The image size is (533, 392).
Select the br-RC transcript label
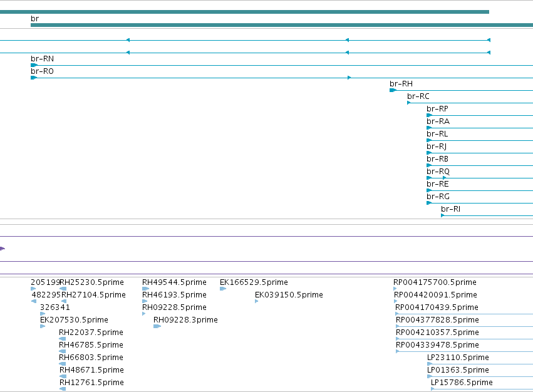(418, 96)
